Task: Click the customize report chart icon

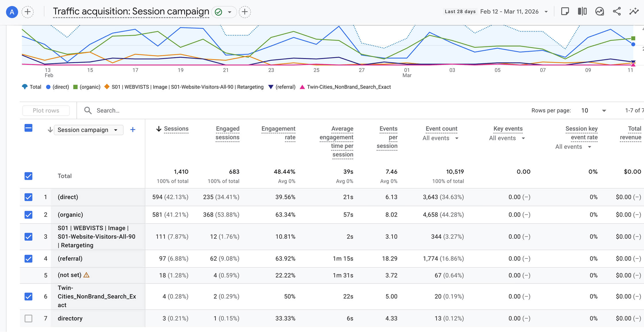Action: (x=599, y=11)
